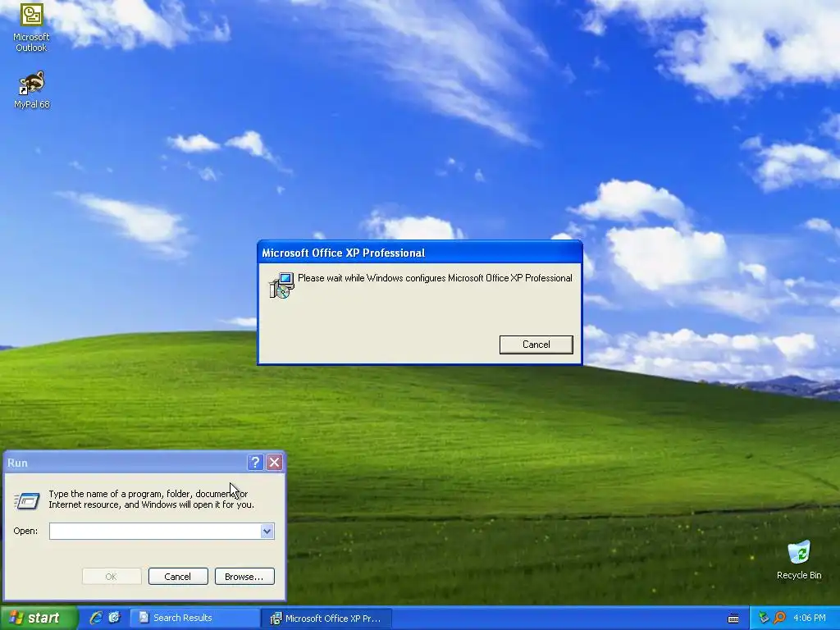Screen dimensions: 840x630
Task: Switch to Microsoft Office XP taskbar button
Action: [326, 619]
